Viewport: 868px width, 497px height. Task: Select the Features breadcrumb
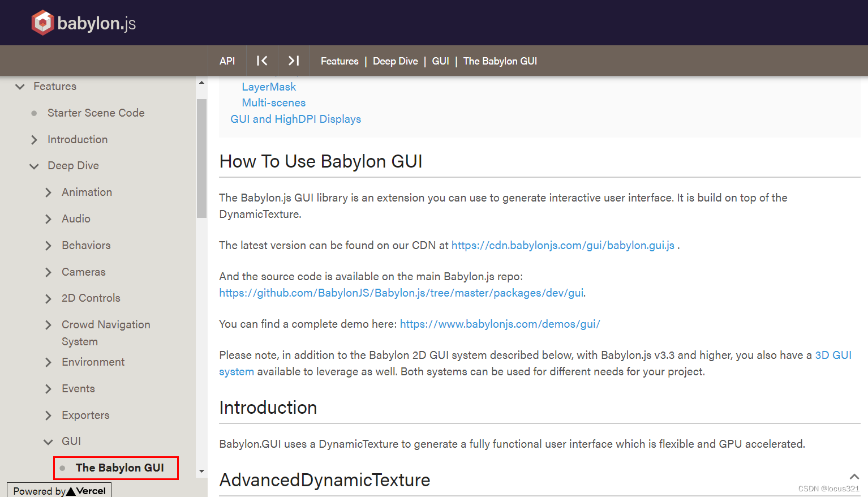pos(340,61)
